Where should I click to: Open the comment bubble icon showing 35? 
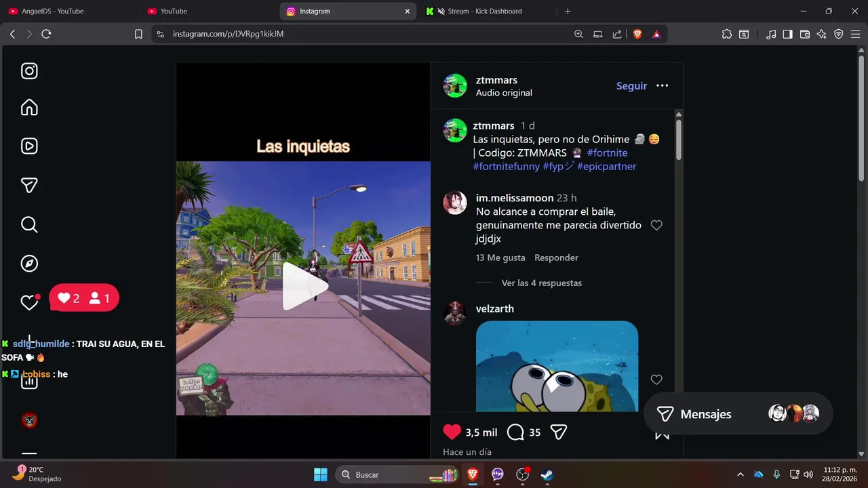click(x=515, y=432)
